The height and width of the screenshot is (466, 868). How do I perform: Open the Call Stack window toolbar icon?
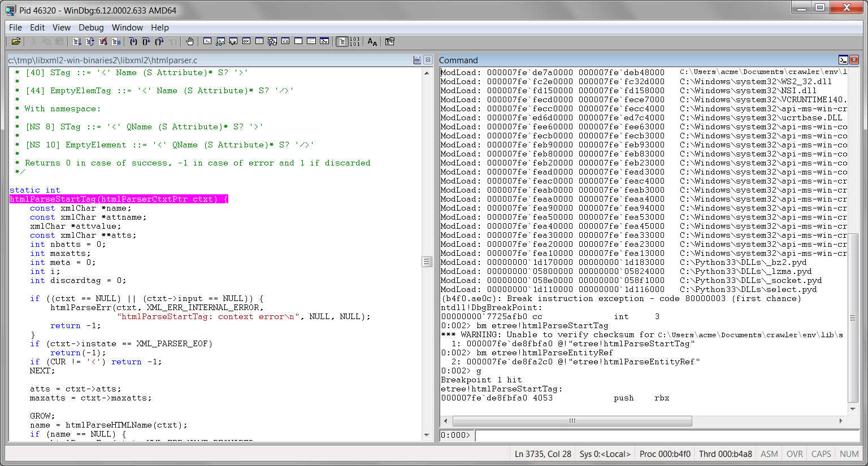click(x=272, y=41)
